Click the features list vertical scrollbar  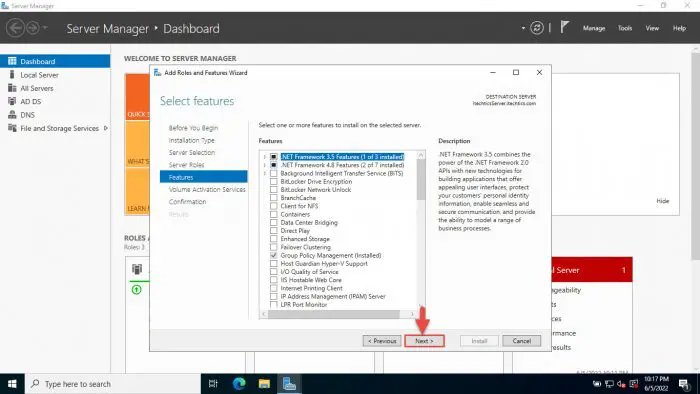click(x=421, y=230)
